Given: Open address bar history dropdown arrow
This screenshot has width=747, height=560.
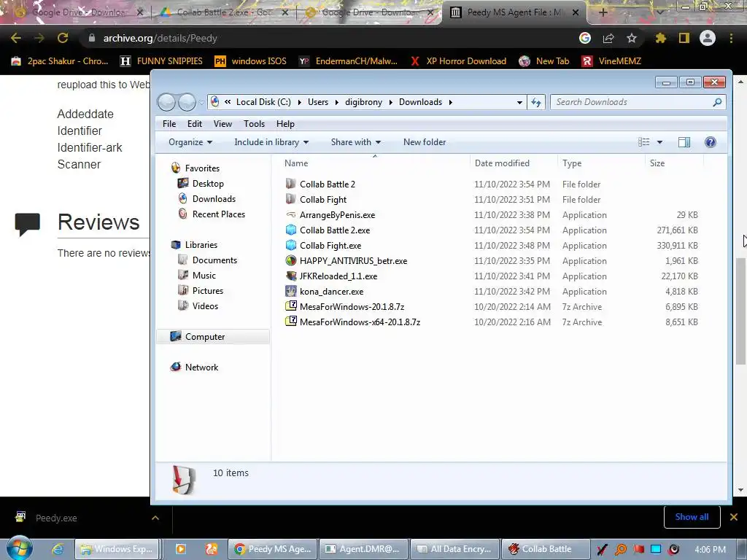Looking at the screenshot, I should pos(519,102).
